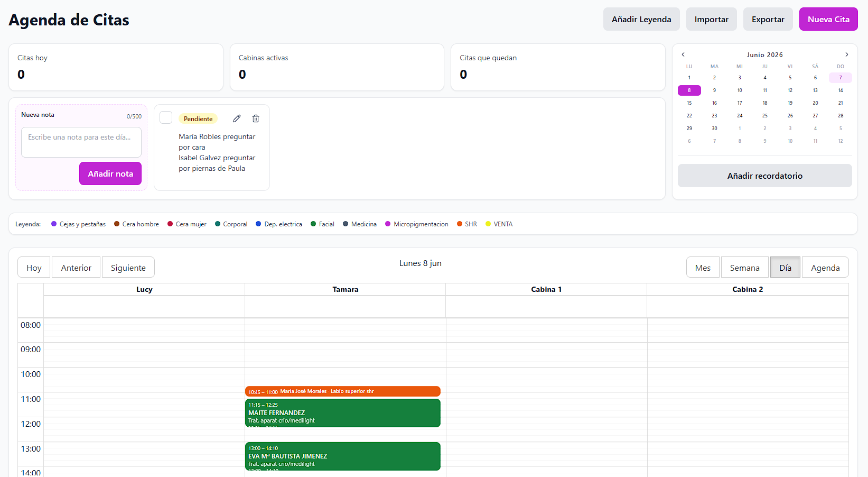The image size is (868, 477).
Task: Focus the new note text field
Action: pyautogui.click(x=81, y=142)
